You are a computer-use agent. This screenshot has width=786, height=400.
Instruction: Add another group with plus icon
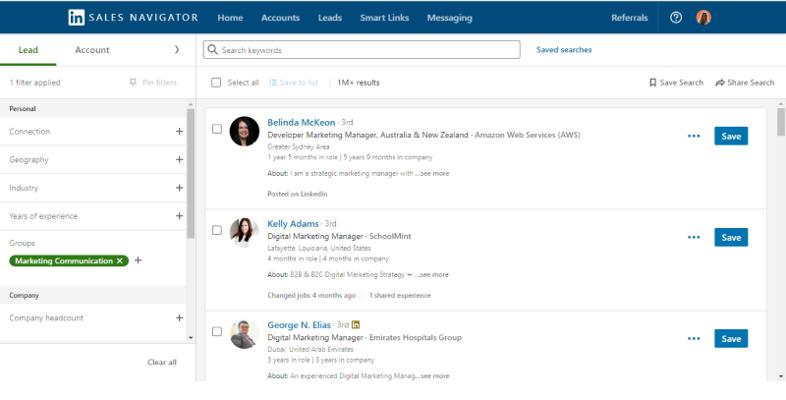[138, 261]
